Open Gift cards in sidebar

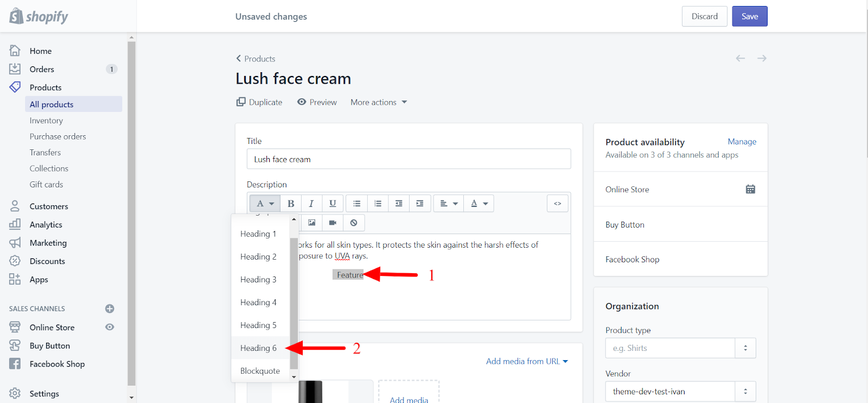pyautogui.click(x=46, y=185)
